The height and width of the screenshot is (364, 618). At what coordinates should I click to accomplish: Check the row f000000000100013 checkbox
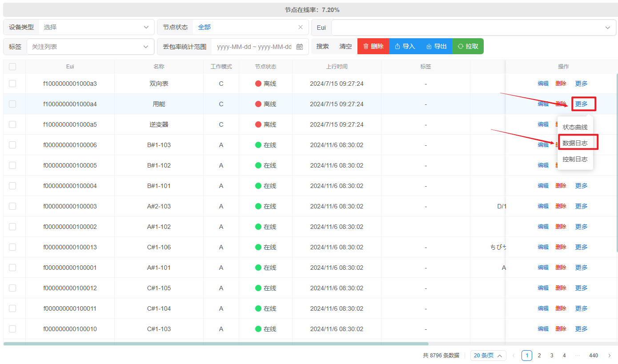point(12,247)
